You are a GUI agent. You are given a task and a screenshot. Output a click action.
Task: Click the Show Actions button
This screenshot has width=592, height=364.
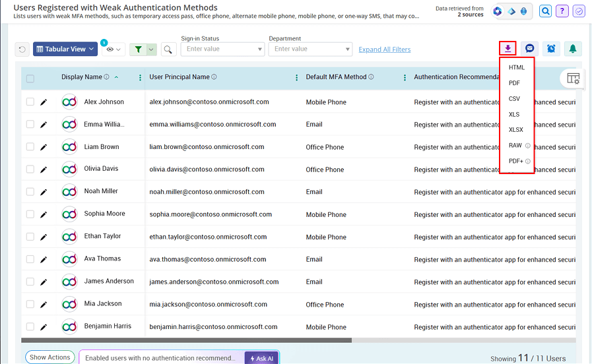50,357
